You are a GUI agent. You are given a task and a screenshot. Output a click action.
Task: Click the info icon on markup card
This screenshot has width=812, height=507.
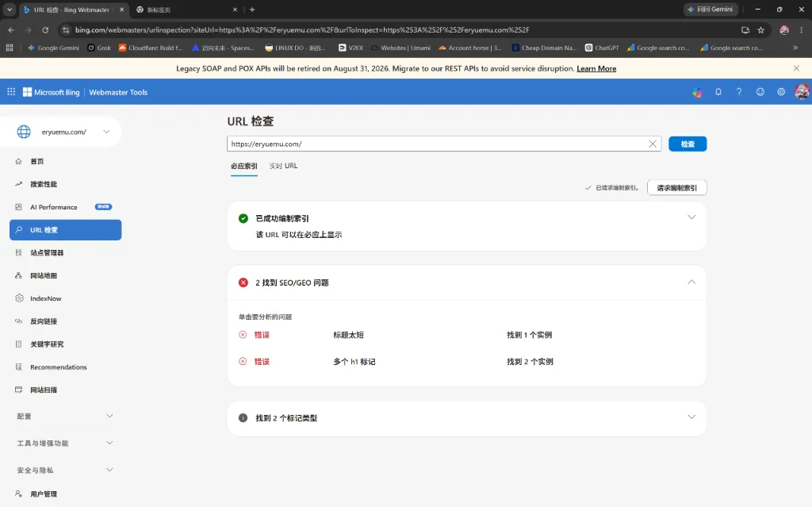[243, 418]
